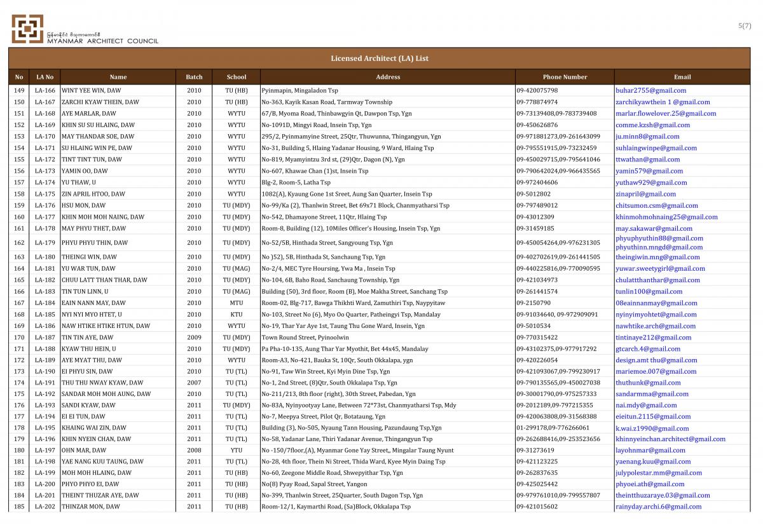Open nyinyimyohtet@gmail.com email link
This screenshot has width=763, height=532.
[656, 314]
